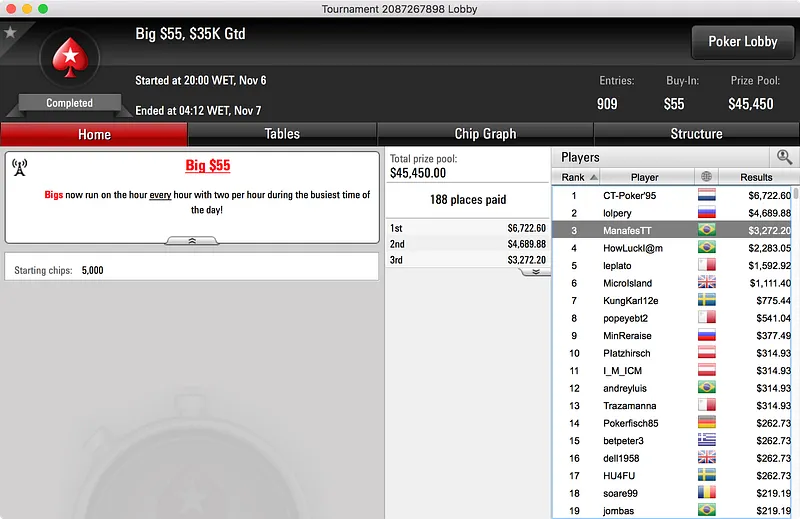Image resolution: width=800 pixels, height=519 pixels.
Task: Click the PokerStars spade logo
Action: [70, 58]
